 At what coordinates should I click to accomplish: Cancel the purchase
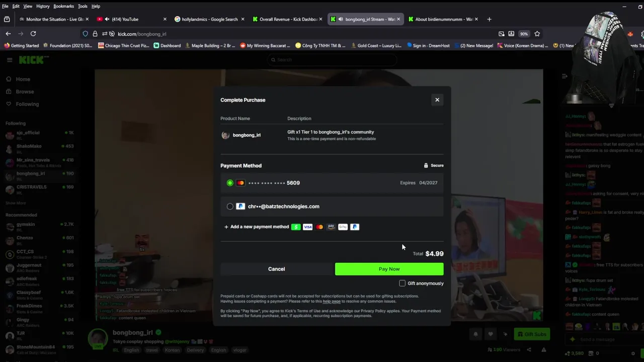[x=276, y=269]
